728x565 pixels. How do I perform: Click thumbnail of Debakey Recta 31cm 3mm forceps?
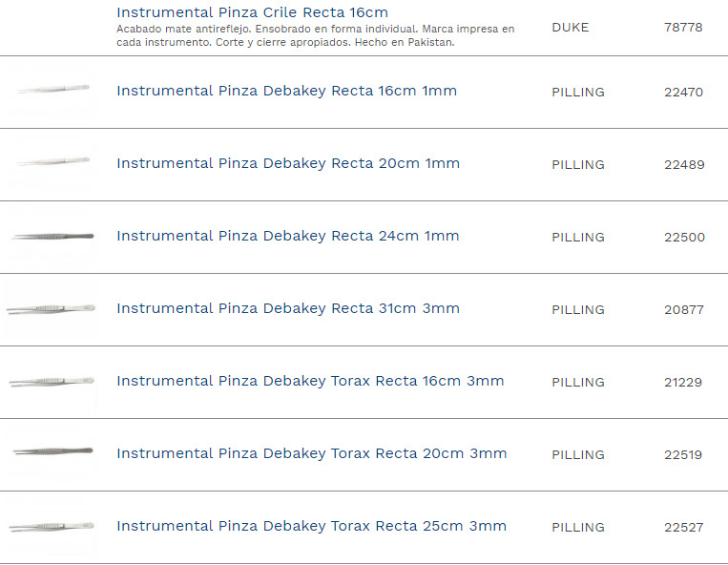pos(52,308)
